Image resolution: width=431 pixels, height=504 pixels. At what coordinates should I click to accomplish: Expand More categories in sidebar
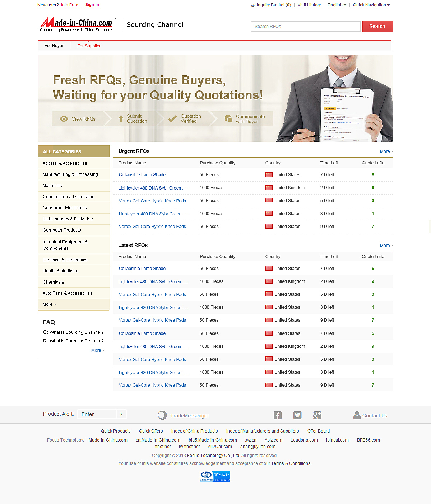coord(50,304)
